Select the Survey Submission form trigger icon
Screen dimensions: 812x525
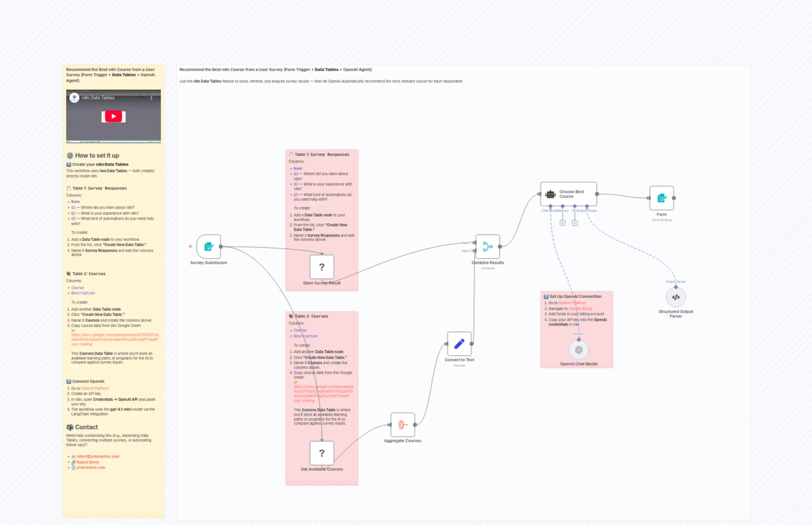coord(208,246)
